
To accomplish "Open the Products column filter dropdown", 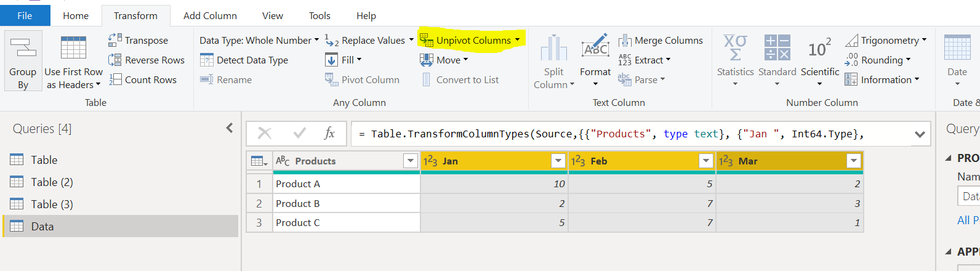I will tap(411, 161).
